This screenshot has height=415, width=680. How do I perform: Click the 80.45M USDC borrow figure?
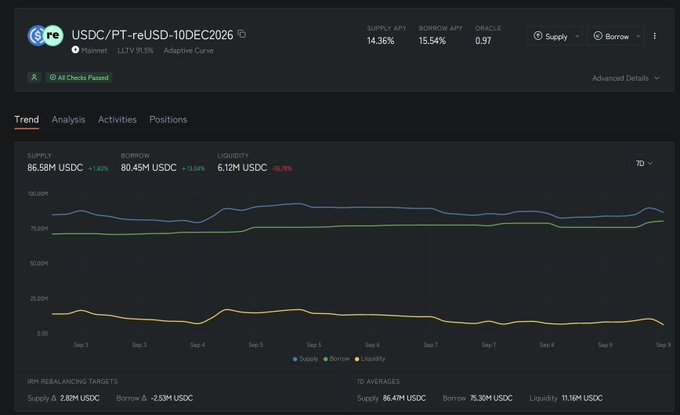[x=149, y=167]
